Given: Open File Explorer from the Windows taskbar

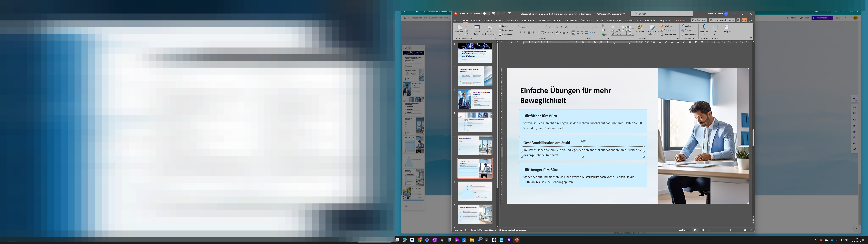Looking at the screenshot, I should coord(472,240).
